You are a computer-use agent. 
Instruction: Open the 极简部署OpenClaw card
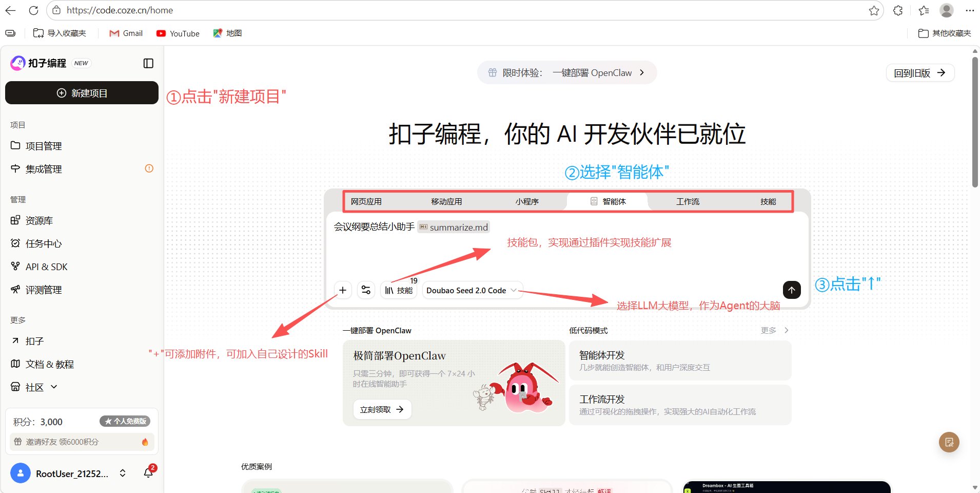[x=454, y=383]
